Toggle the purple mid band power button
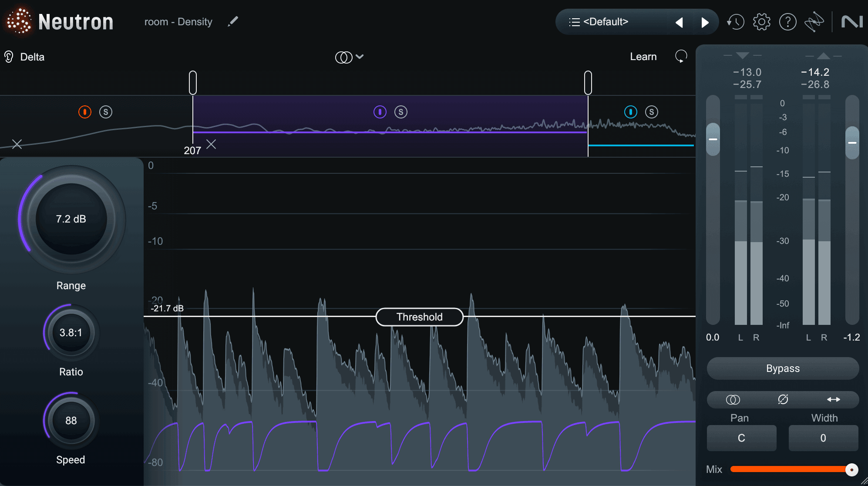Viewport: 868px width, 486px height. pyautogui.click(x=380, y=112)
